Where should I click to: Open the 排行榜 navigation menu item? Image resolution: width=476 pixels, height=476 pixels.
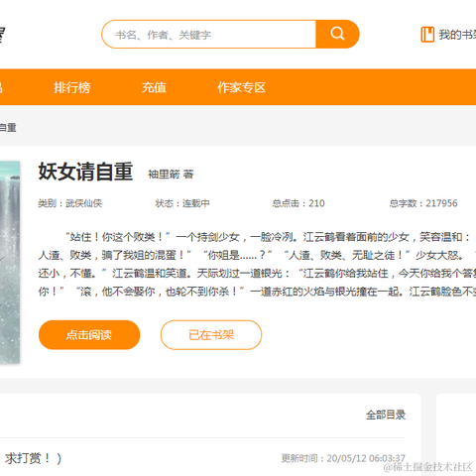tap(72, 87)
